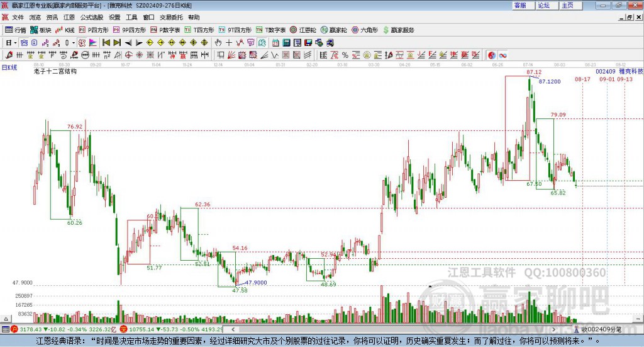Screen dimensions: 644x347
Task: Open the 公式选股 menu
Action: click(x=92, y=17)
